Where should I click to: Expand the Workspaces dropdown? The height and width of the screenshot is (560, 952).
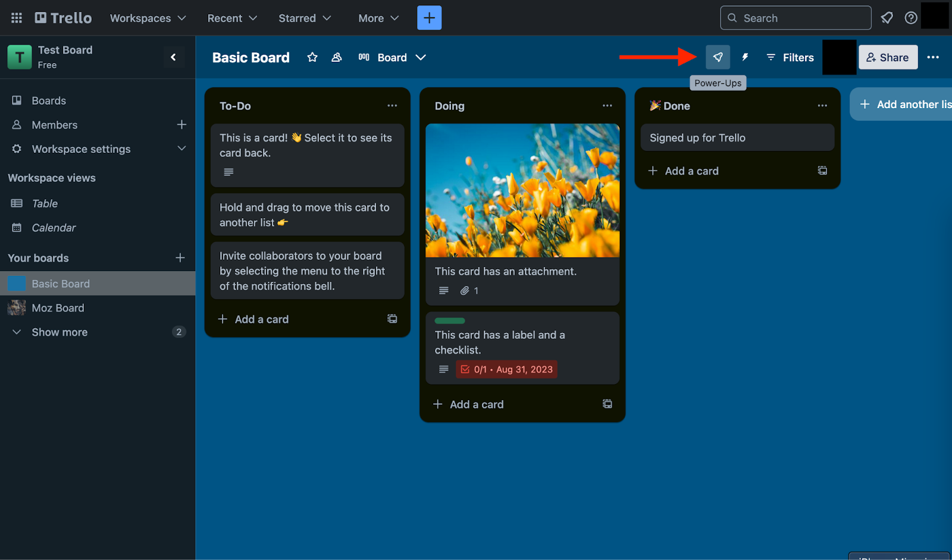148,18
